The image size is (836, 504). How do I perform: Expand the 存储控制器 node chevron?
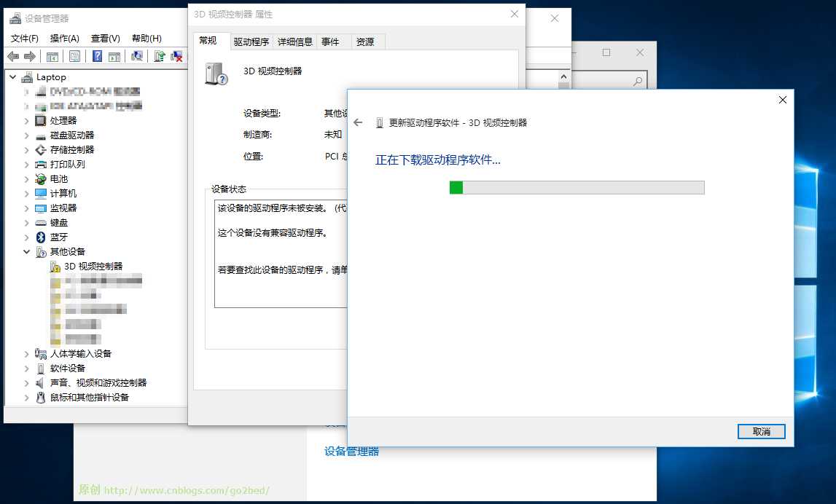[x=27, y=150]
